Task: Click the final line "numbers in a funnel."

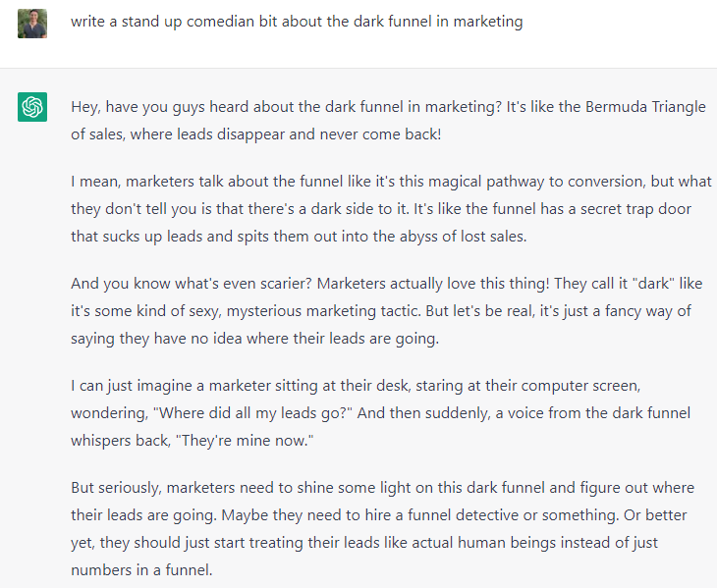Action: 141,570
